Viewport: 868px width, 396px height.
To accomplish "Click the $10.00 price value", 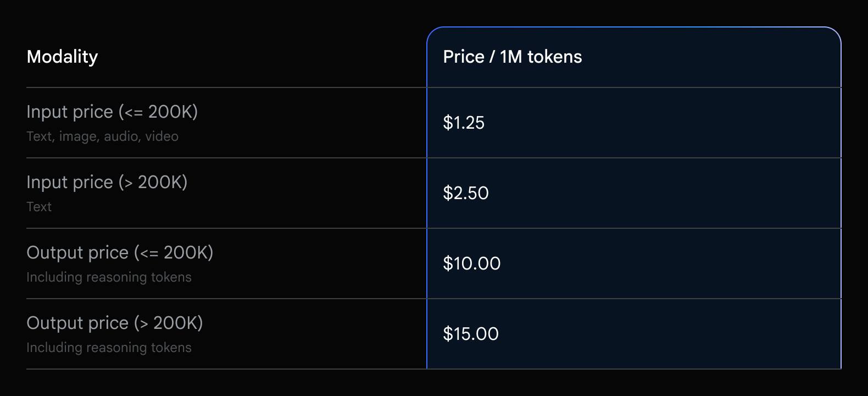I will pyautogui.click(x=471, y=263).
